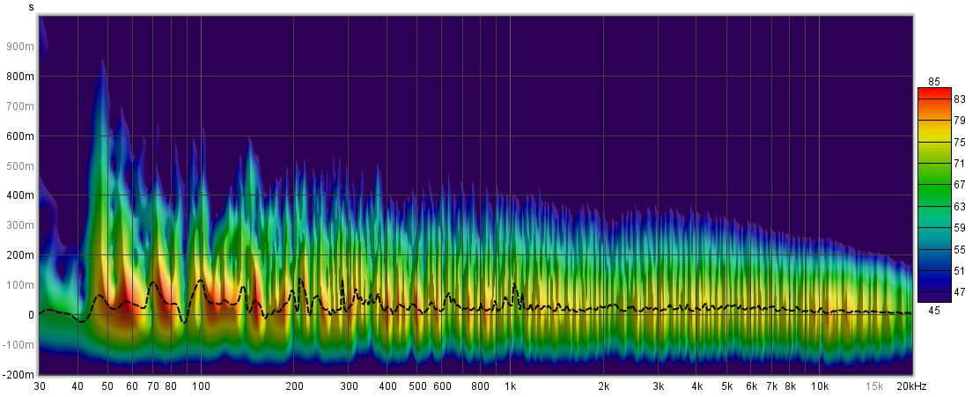The image size is (980, 397).
Task: Select the 200 Hz frequency axis label
Action: click(x=294, y=386)
